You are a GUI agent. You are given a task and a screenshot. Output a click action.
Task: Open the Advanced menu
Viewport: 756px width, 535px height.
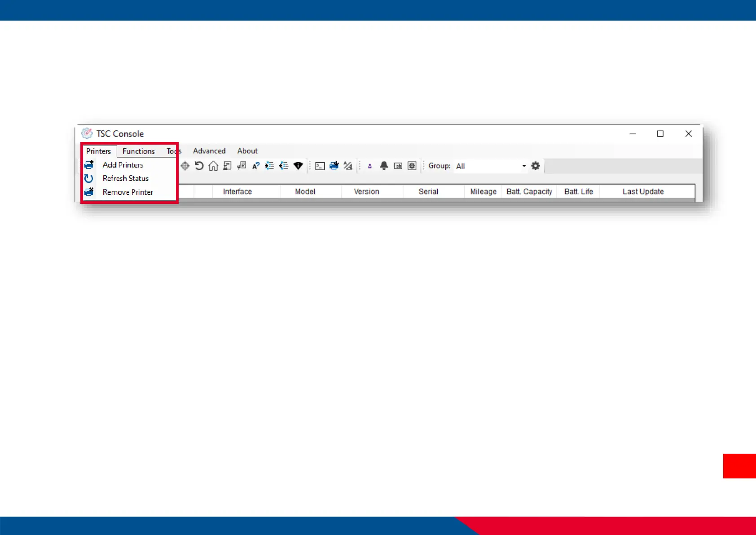click(209, 151)
